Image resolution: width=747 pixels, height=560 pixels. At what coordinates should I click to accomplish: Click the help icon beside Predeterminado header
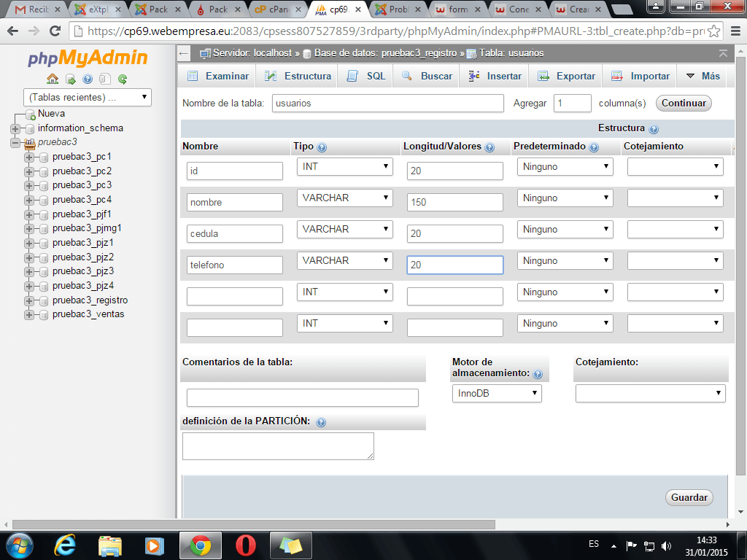[x=594, y=147]
